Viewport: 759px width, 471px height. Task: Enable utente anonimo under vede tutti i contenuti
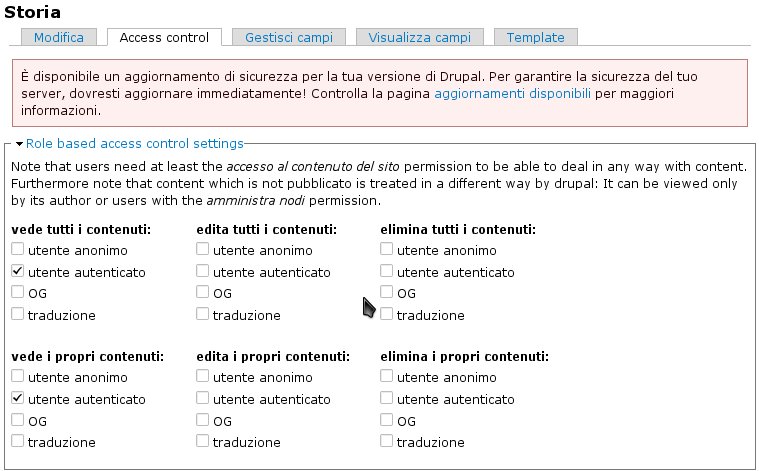pos(18,251)
